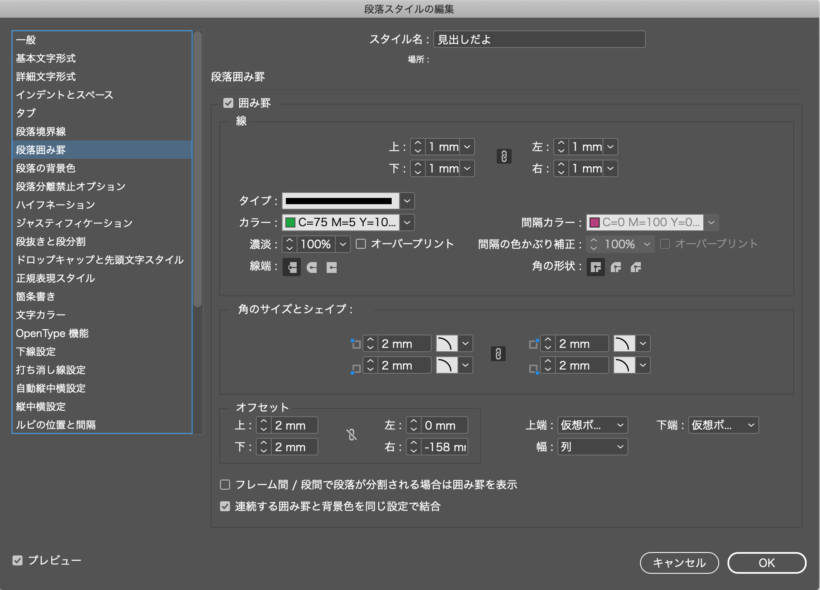Toggle the プレビュー checkbox
This screenshot has width=820, height=590.
(x=18, y=561)
